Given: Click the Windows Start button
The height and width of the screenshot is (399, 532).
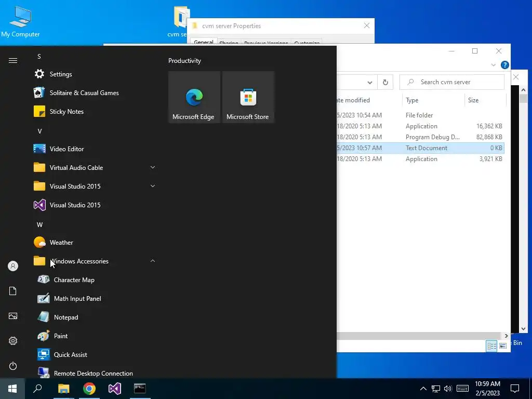Looking at the screenshot, I should (12, 389).
